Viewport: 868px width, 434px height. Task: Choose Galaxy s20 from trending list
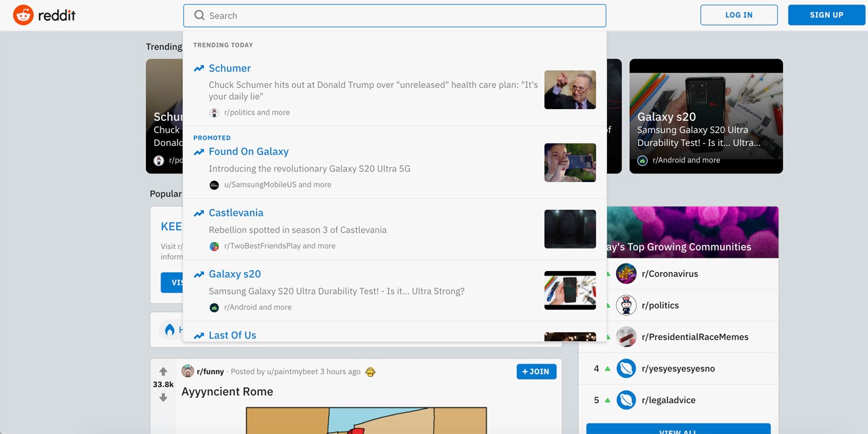[x=234, y=274]
